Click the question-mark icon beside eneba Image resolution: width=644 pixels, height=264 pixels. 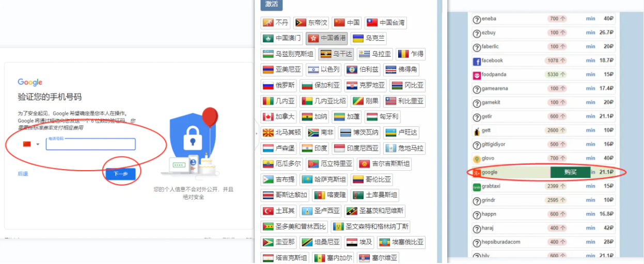pyautogui.click(x=477, y=20)
